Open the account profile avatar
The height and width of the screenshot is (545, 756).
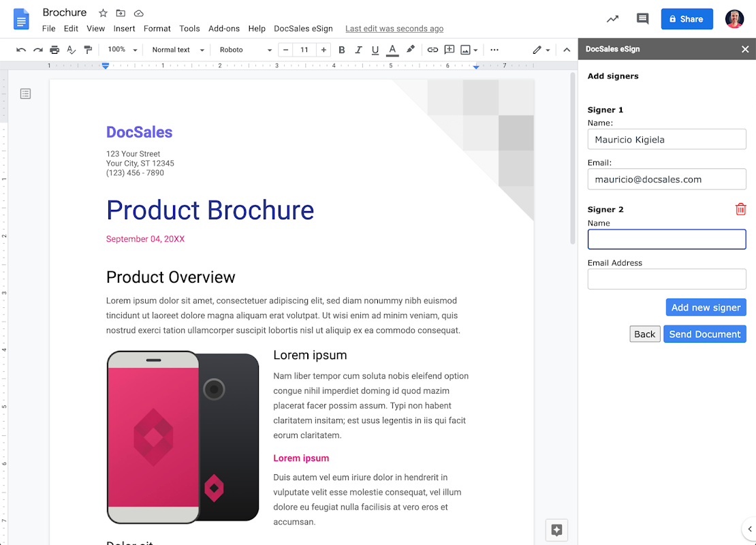coord(734,19)
